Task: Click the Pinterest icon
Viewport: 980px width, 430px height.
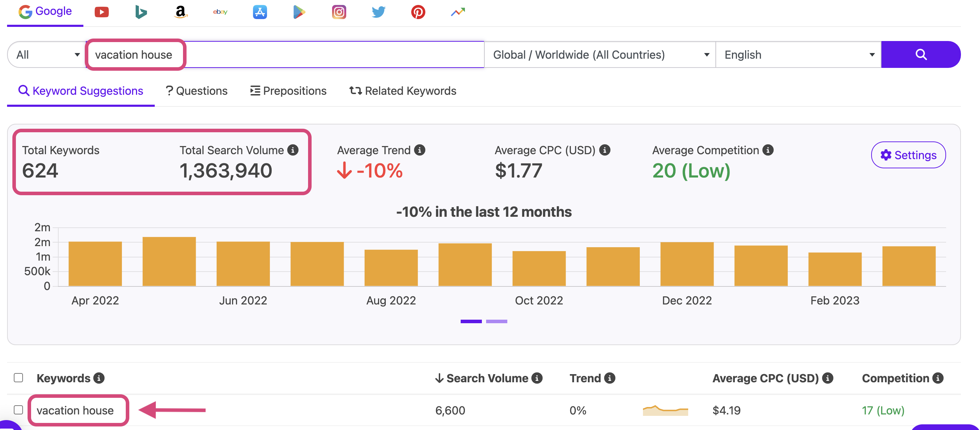Action: (418, 11)
